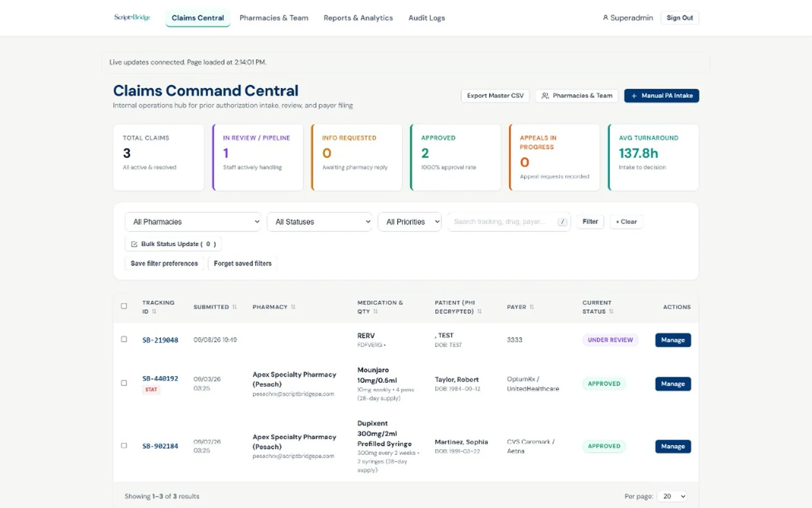Viewport: 812px width, 508px height.
Task: Select the checkbox for claim SB-440192
Action: pos(124,383)
